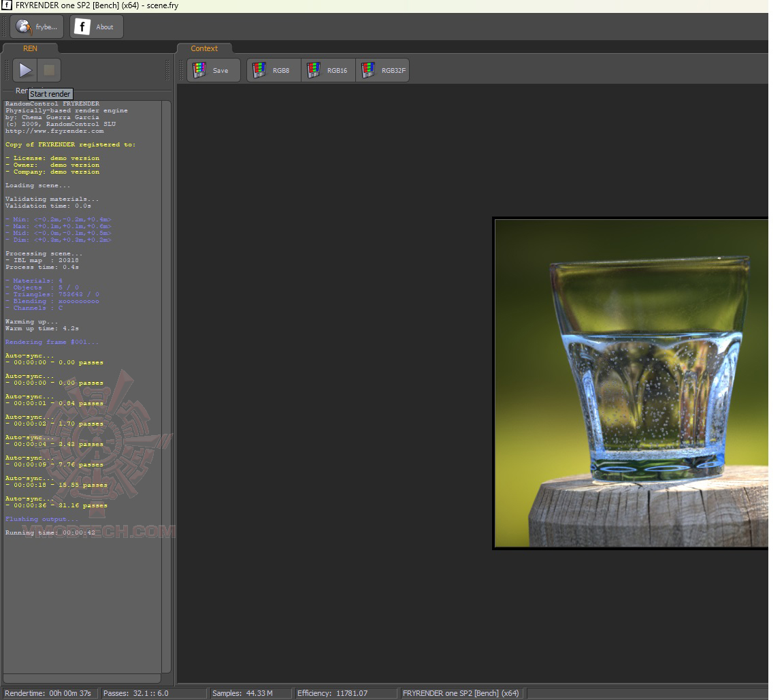Click the FRYRENDER window title bar icon
Screen dimensions: 784x700
[x=7, y=6]
